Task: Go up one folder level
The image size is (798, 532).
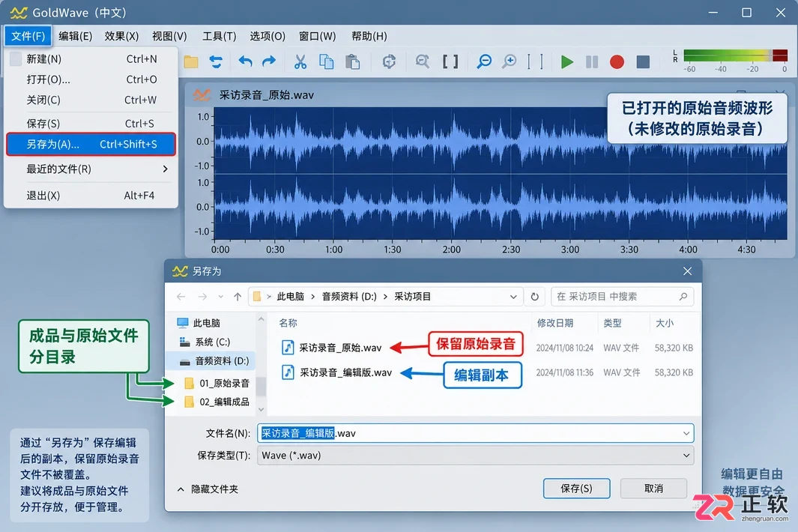Action: point(238,296)
